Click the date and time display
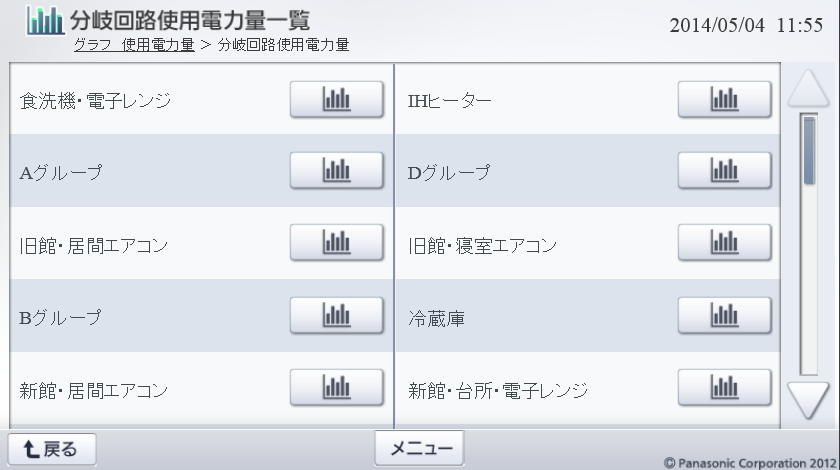This screenshot has width=840, height=470. (x=745, y=25)
